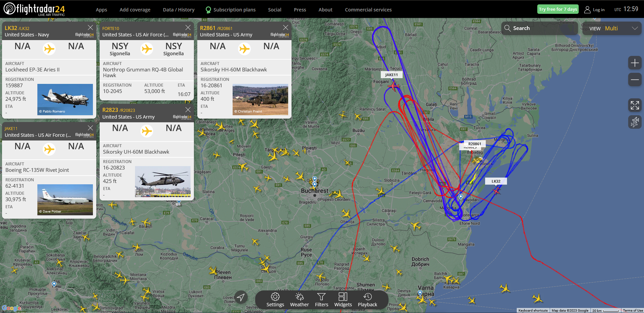Viewport: 644px width, 313px height.
Task: Open the Social menu
Action: pos(275,10)
